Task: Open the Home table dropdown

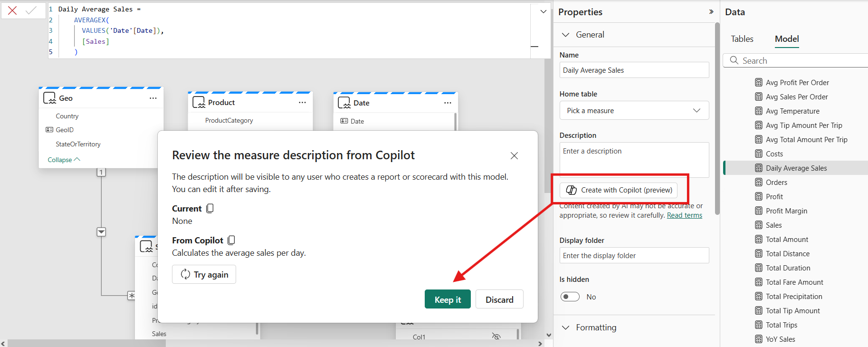Action: pyautogui.click(x=634, y=110)
